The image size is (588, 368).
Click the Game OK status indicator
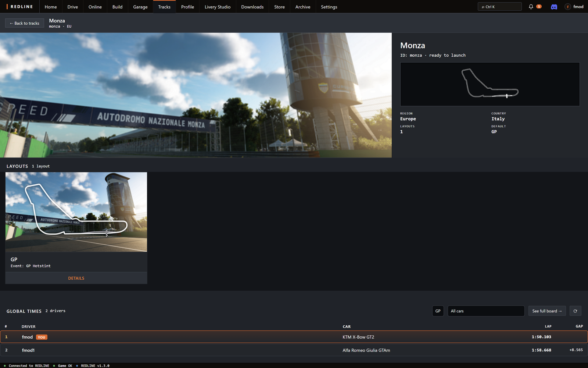pos(65,366)
